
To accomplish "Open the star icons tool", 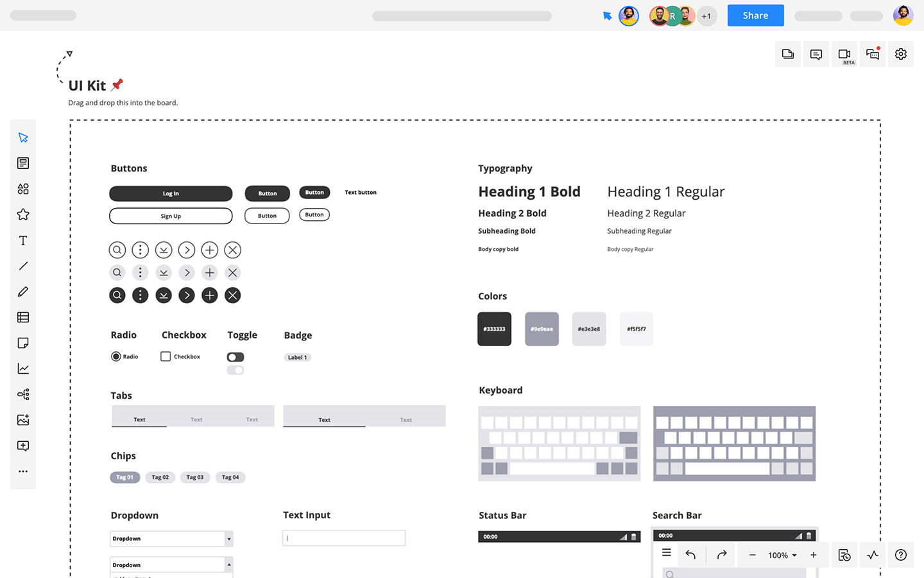I will click(23, 215).
